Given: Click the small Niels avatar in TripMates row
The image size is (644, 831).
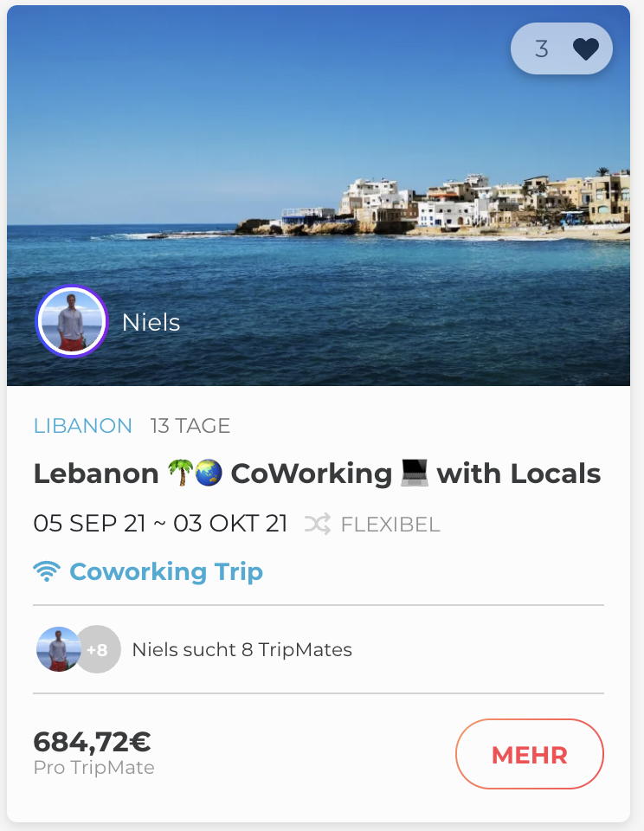Looking at the screenshot, I should coord(59,649).
